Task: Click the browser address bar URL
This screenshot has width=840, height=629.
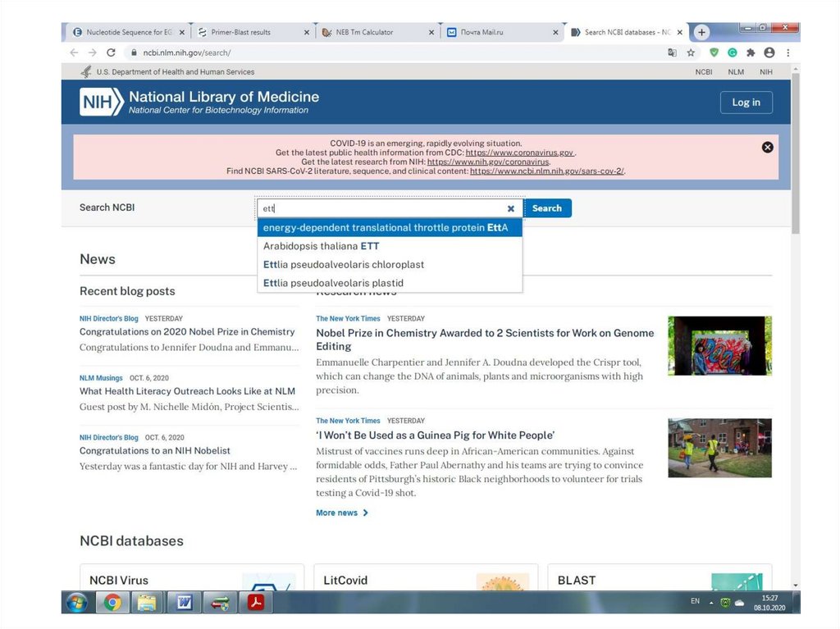Action: pos(186,52)
